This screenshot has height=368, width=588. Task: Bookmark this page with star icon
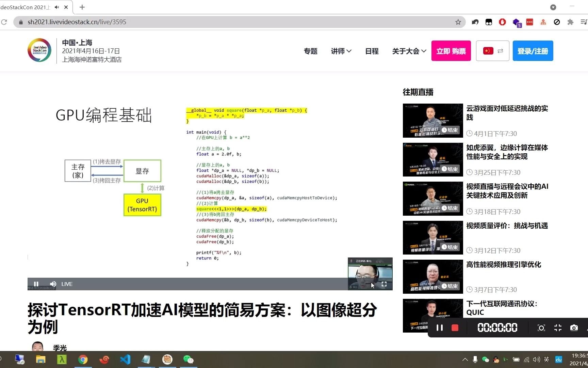pos(458,22)
